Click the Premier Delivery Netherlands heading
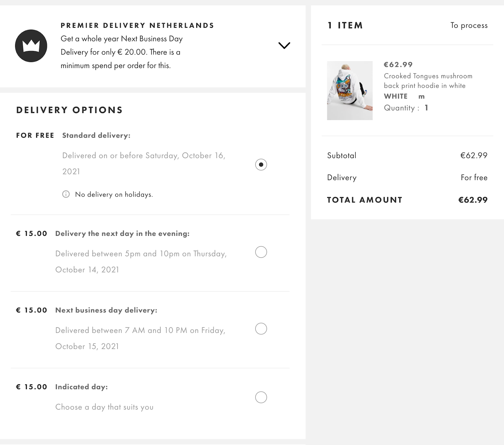Image resolution: width=504 pixels, height=445 pixels. tap(137, 26)
